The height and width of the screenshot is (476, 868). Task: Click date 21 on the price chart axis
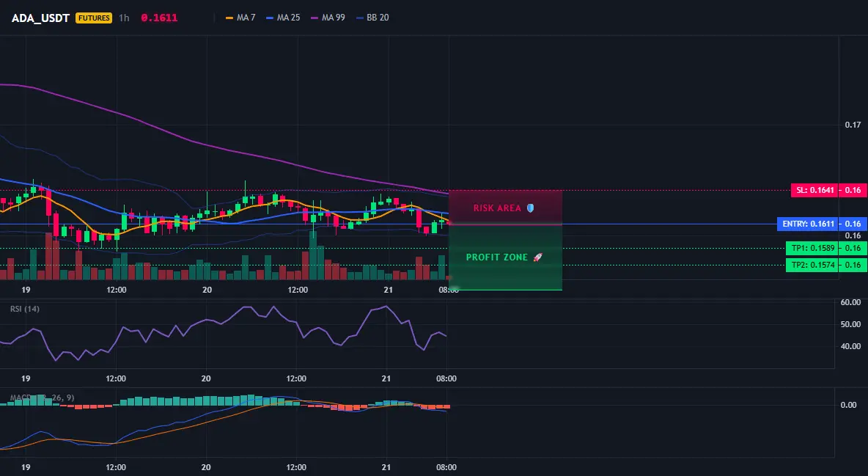(x=388, y=290)
